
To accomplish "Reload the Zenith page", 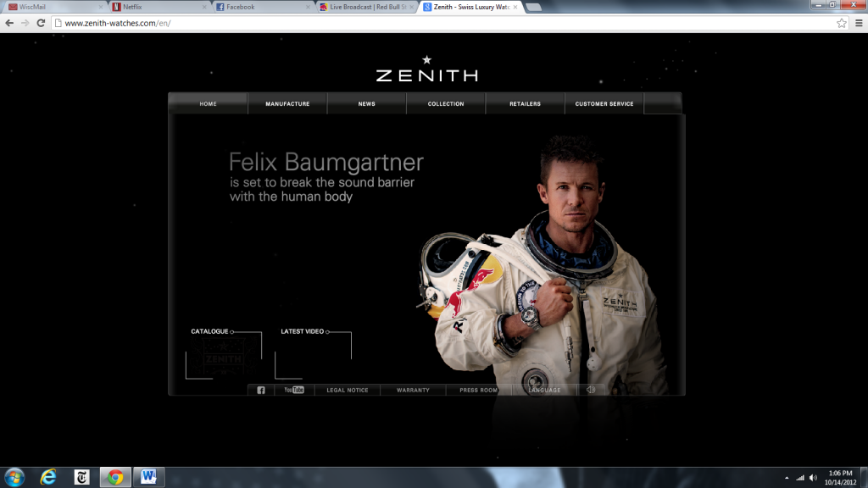I will 41,23.
